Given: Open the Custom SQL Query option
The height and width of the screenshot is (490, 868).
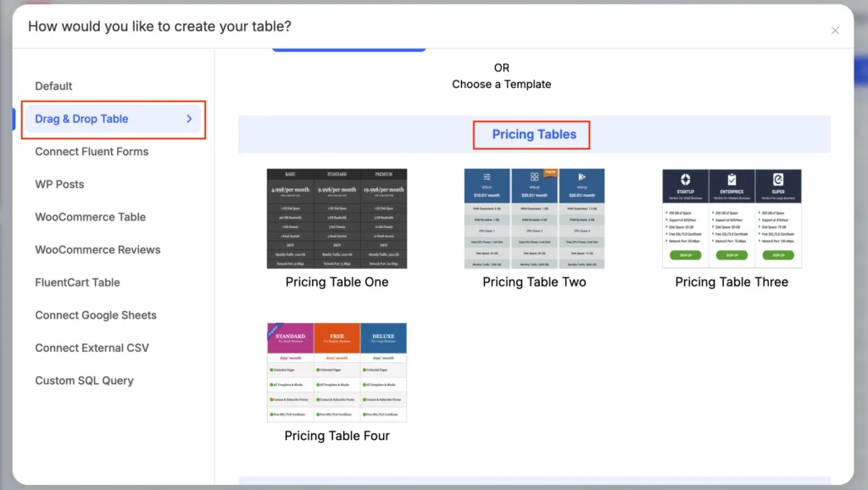Looking at the screenshot, I should [83, 380].
